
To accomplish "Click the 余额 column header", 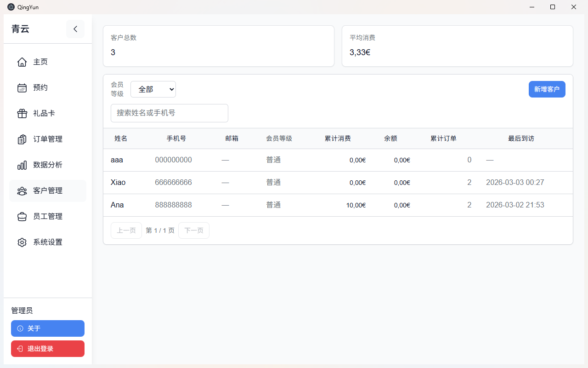I will tap(390, 138).
